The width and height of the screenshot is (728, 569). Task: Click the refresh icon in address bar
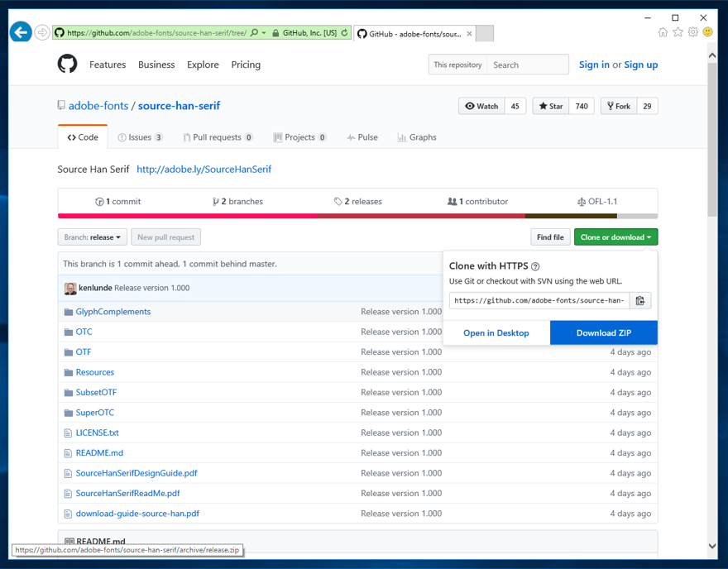click(344, 32)
